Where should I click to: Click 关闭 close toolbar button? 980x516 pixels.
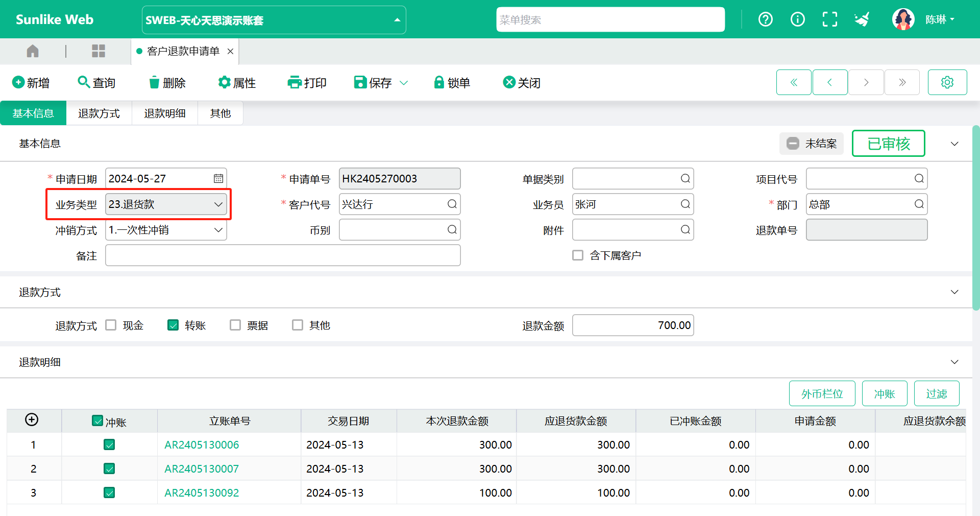(x=522, y=82)
